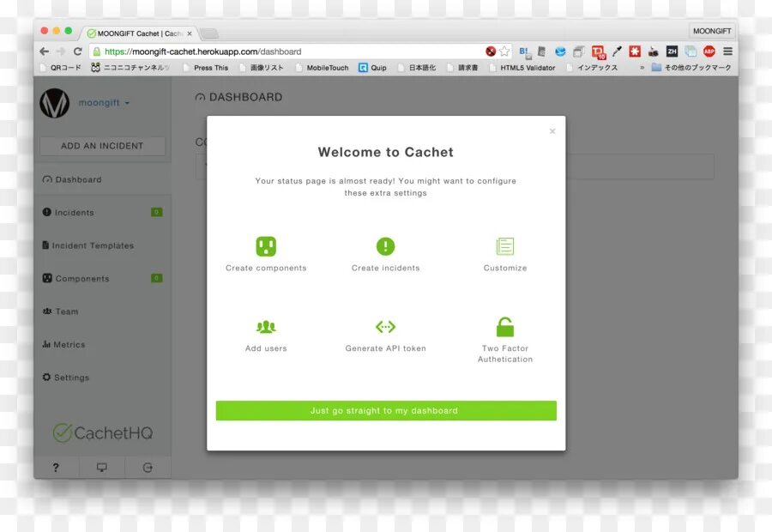Click the red blocked-content icon in address bar
Viewport: 772px width, 532px height.
coord(491,51)
